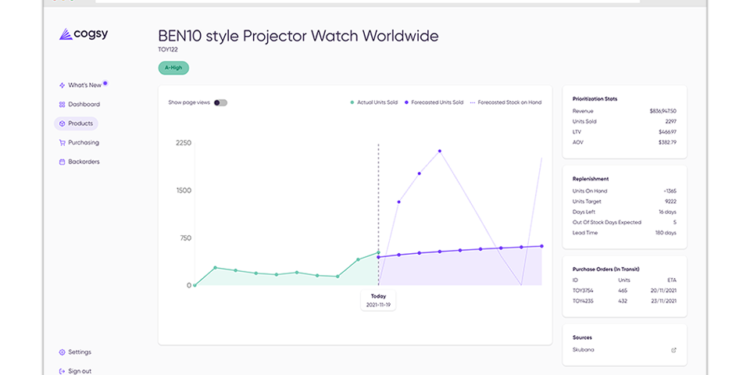Click the Backorders calendar icon
The image size is (750, 375).
[x=62, y=162]
